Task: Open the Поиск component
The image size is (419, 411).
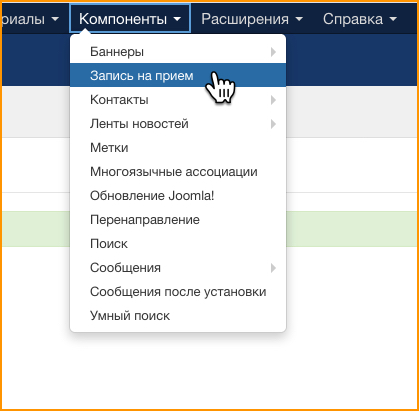Action: point(178,244)
